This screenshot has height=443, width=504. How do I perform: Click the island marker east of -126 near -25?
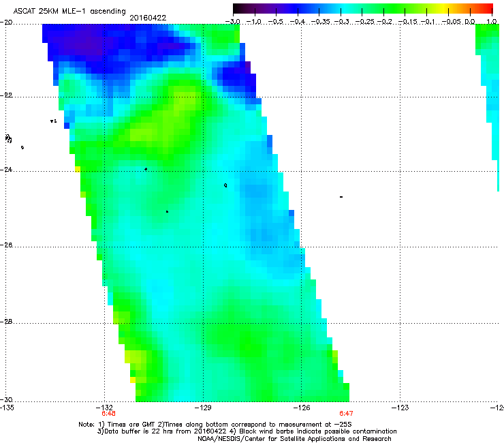coord(341,197)
